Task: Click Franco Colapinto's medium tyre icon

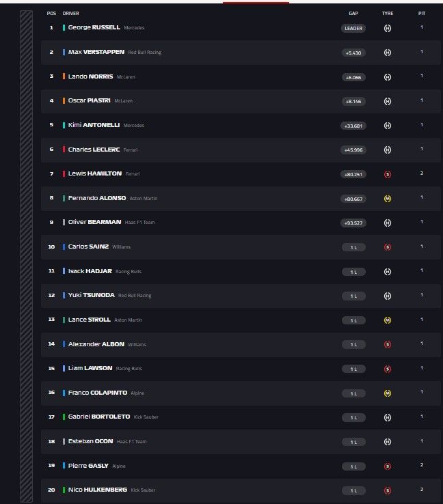Action: pos(388,393)
